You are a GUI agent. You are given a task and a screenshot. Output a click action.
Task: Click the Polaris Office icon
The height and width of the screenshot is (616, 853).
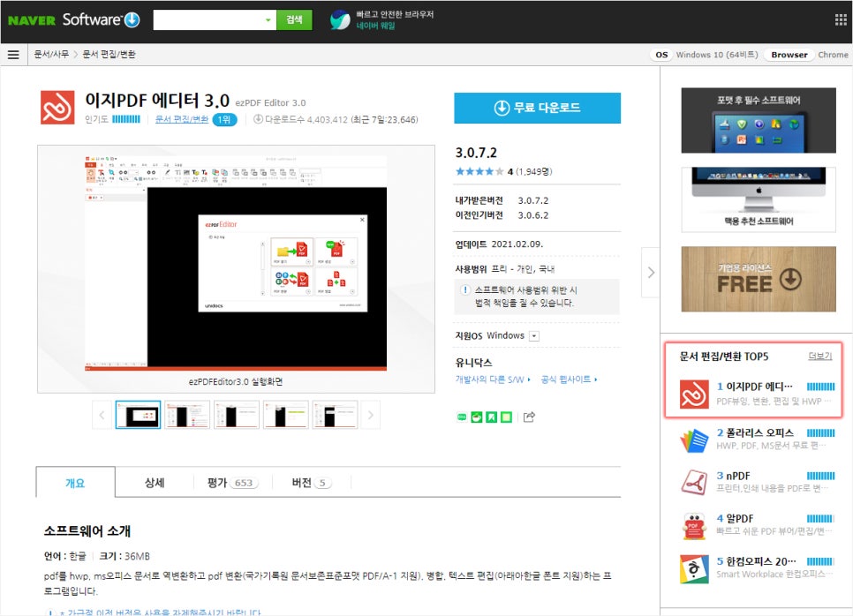(x=694, y=439)
